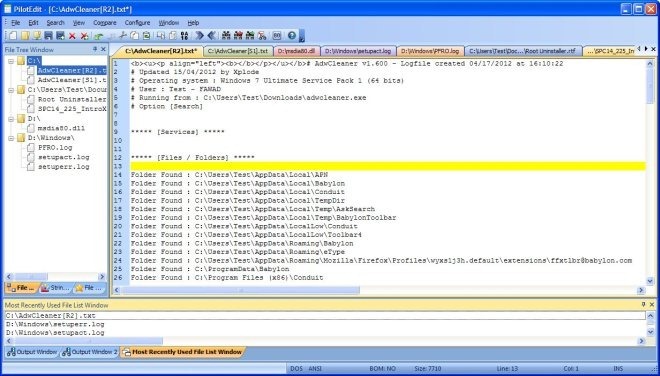Click the Save (single floppy disk) icon
This screenshot has height=376, width=660.
[x=48, y=36]
